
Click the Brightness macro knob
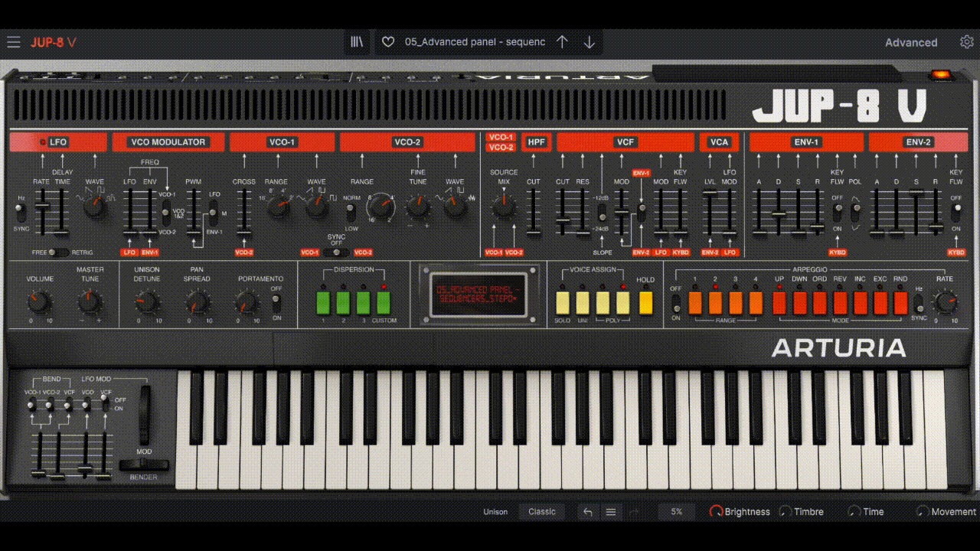coord(717,512)
